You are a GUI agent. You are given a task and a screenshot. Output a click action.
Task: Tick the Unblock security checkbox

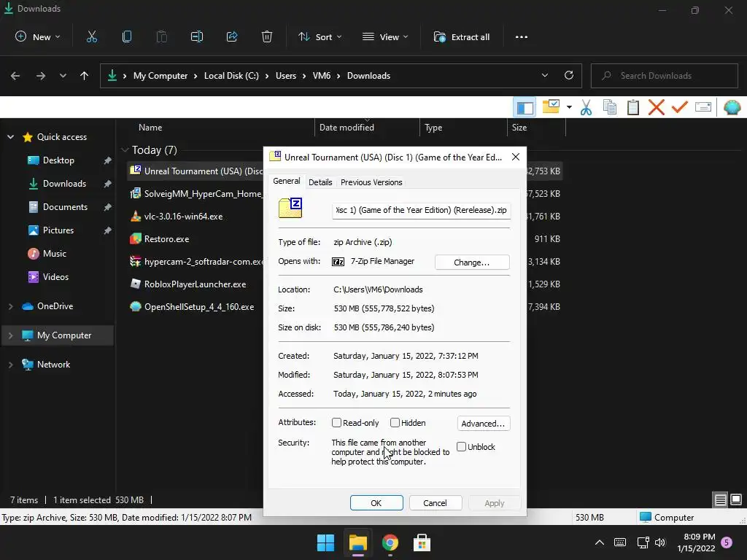coord(461,447)
